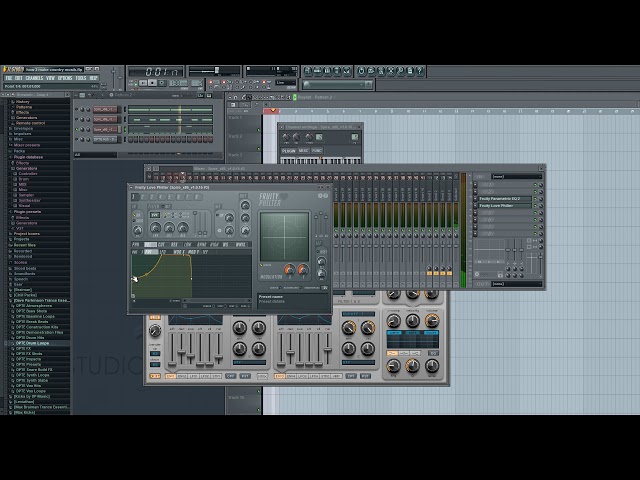The image size is (640, 480).
Task: Collapse the Dave Parkinson Trance Essentials folder
Action: pos(42,300)
